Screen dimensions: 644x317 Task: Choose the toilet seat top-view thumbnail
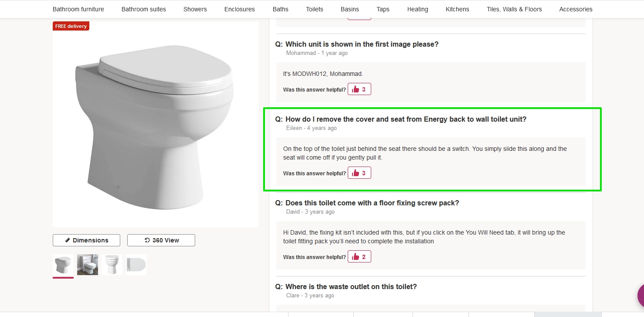click(136, 265)
